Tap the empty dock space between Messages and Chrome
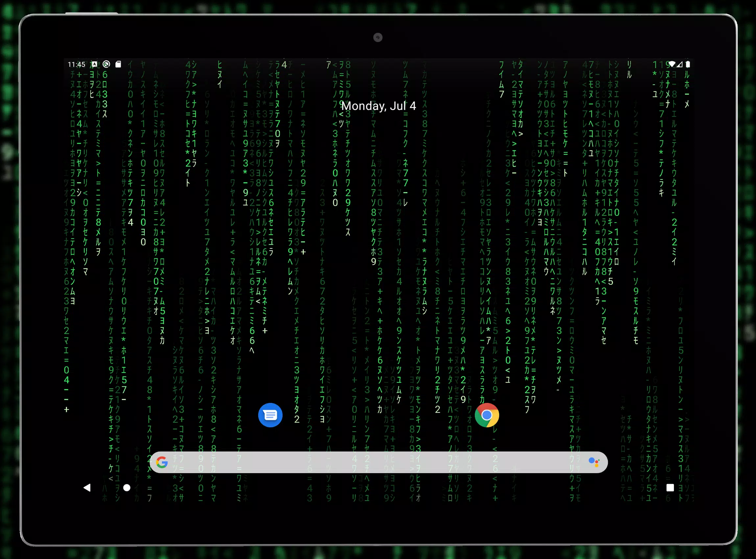Image resolution: width=756 pixels, height=559 pixels. pyautogui.click(x=379, y=415)
